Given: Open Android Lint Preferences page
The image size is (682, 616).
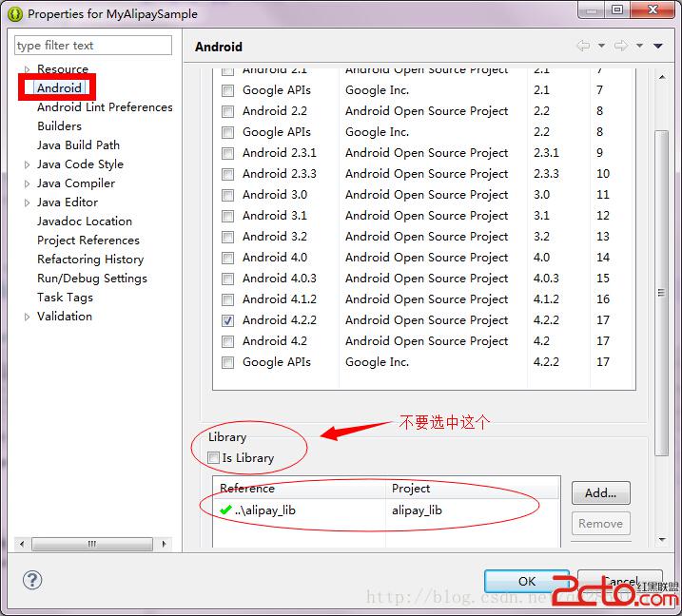Looking at the screenshot, I should click(105, 106).
